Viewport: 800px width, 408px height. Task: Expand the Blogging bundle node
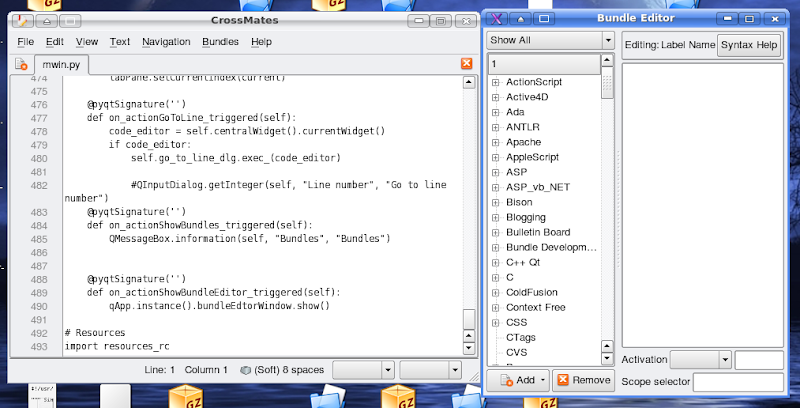click(495, 217)
